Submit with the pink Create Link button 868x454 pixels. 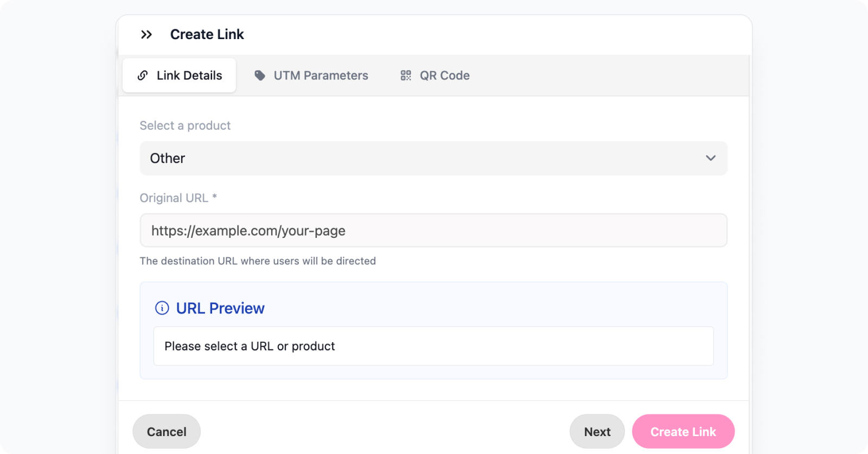point(684,432)
